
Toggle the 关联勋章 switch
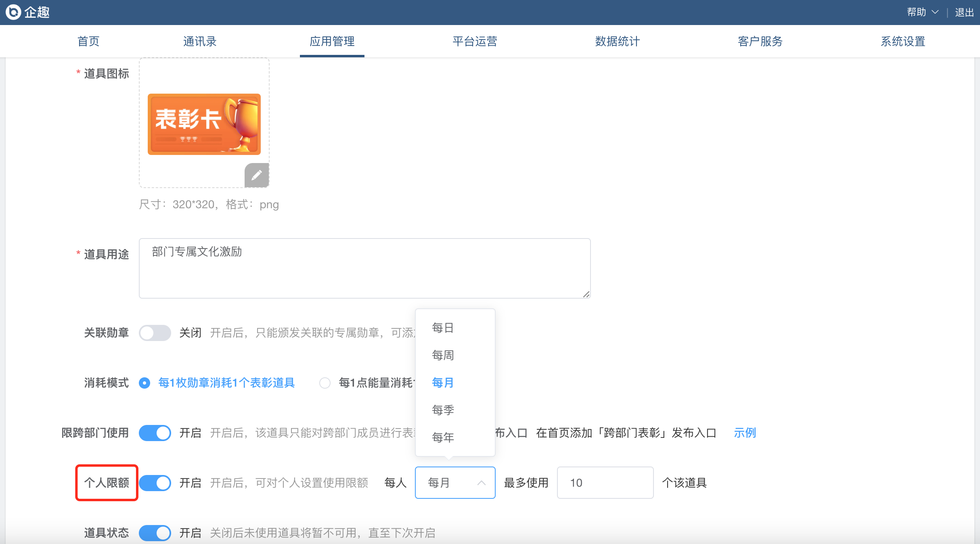pos(155,333)
